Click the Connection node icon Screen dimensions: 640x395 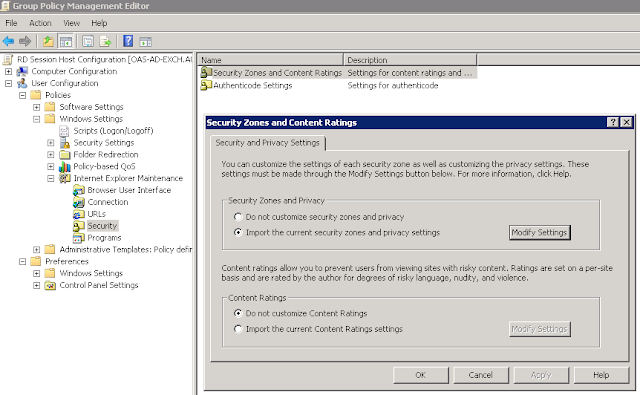[x=79, y=202]
